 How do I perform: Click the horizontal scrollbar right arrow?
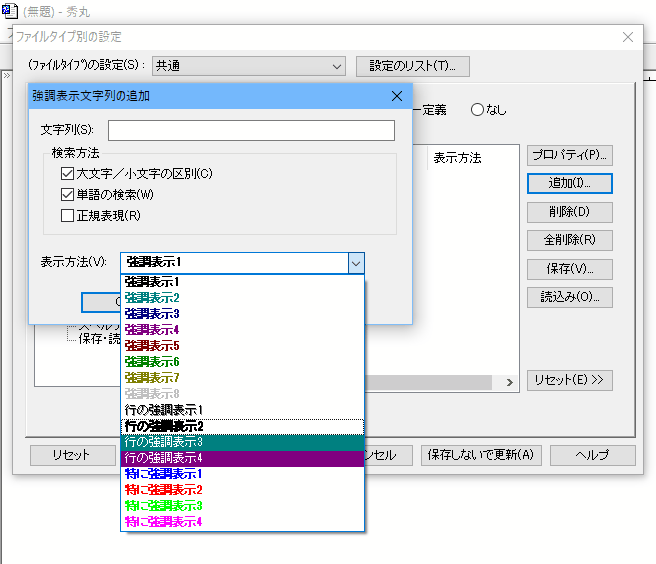tap(509, 382)
